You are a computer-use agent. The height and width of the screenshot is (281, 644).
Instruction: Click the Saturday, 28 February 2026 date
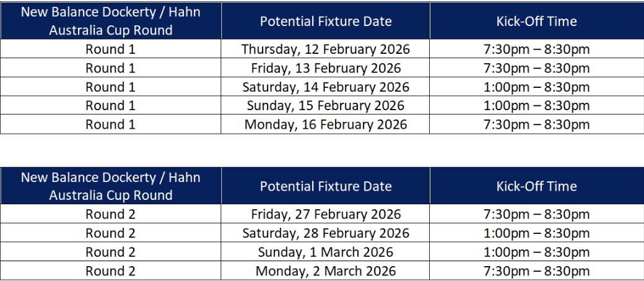326,233
